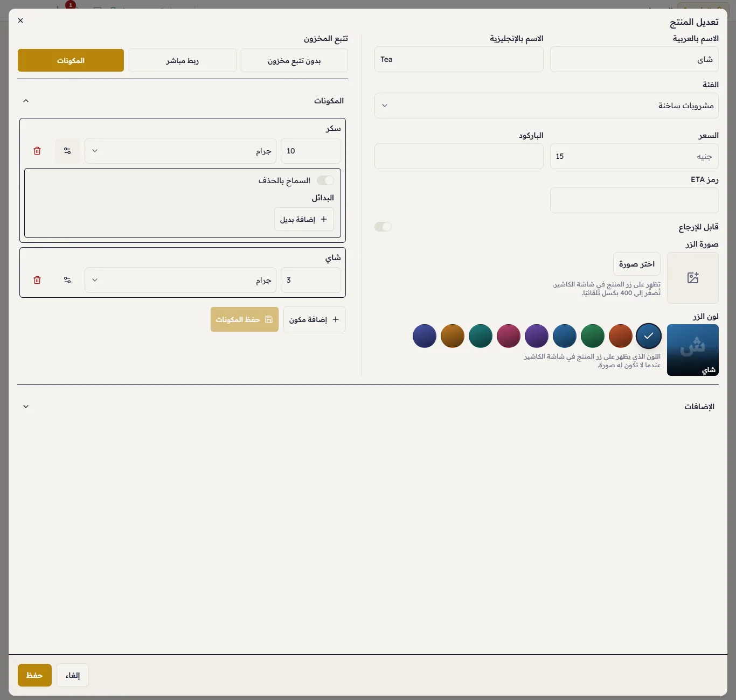This screenshot has width=736, height=700.
Task: Select the المكونات stock tracking tab
Action: click(71, 60)
